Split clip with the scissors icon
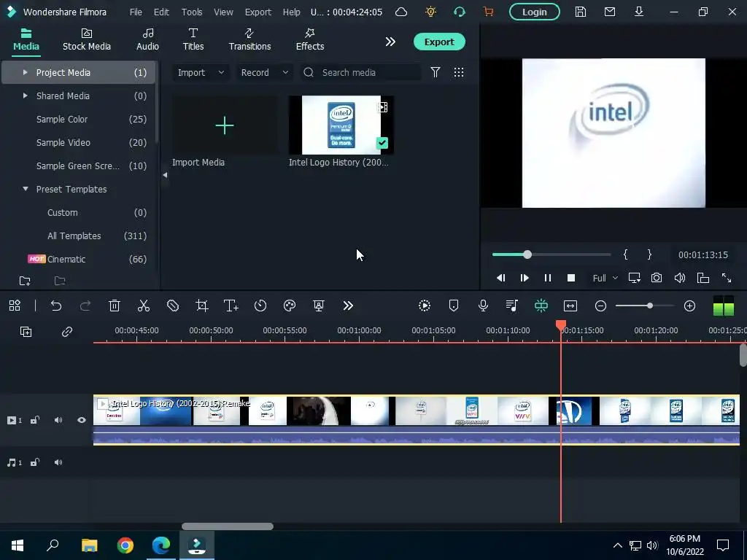 click(144, 306)
